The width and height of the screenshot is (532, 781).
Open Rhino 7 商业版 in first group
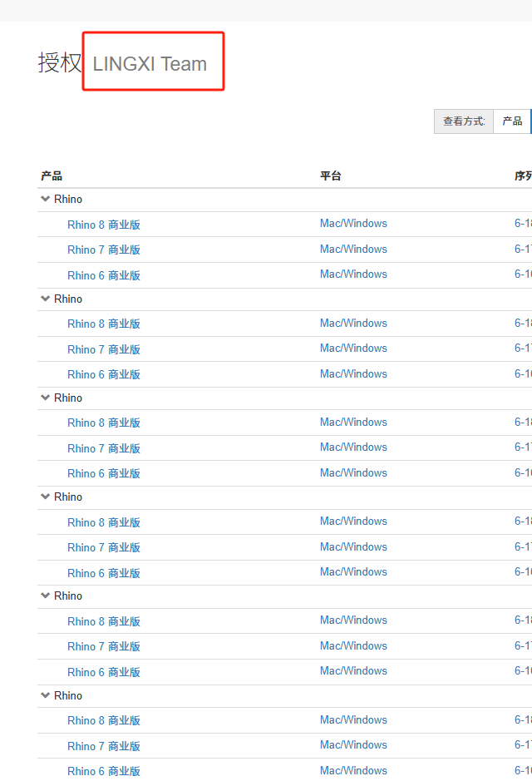click(x=104, y=250)
